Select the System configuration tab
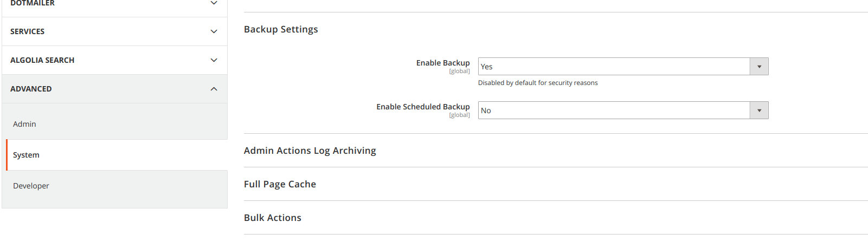This screenshot has width=868, height=241. point(26,155)
